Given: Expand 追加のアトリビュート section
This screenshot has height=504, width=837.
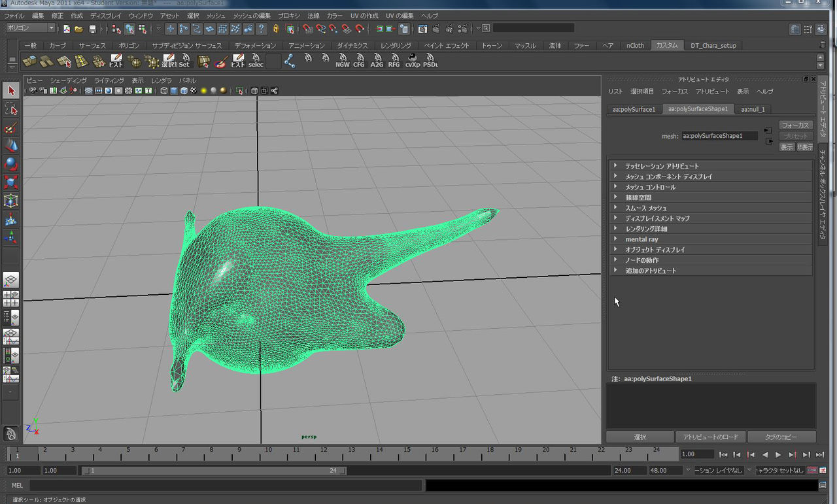Looking at the screenshot, I should coord(710,271).
